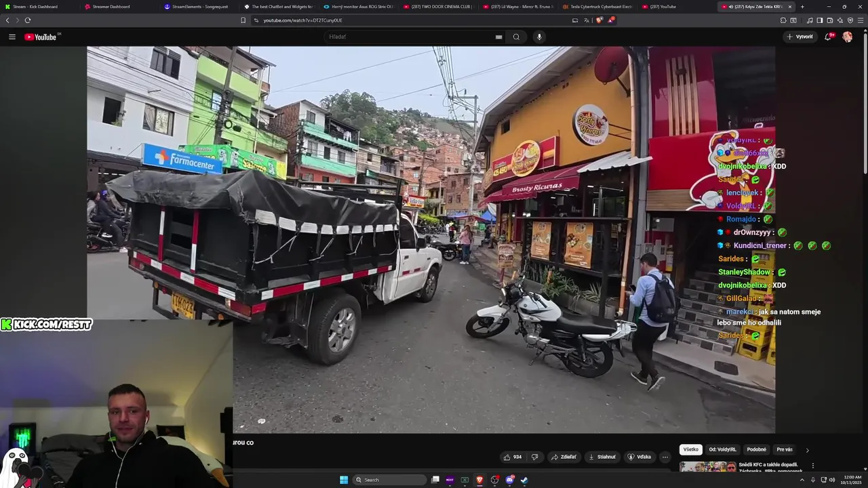The image size is (868, 488).
Task: Open the recommended video thumbnail
Action: coord(707,467)
